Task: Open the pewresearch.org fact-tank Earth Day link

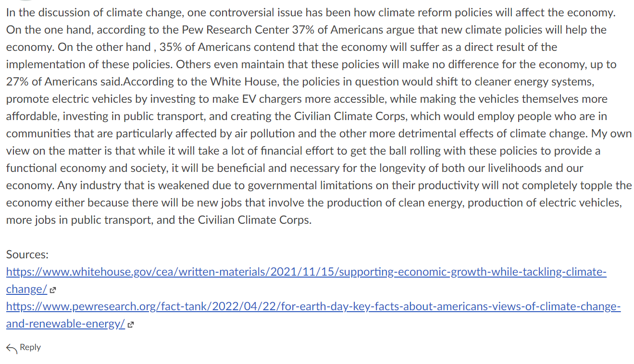Action: coord(313,307)
